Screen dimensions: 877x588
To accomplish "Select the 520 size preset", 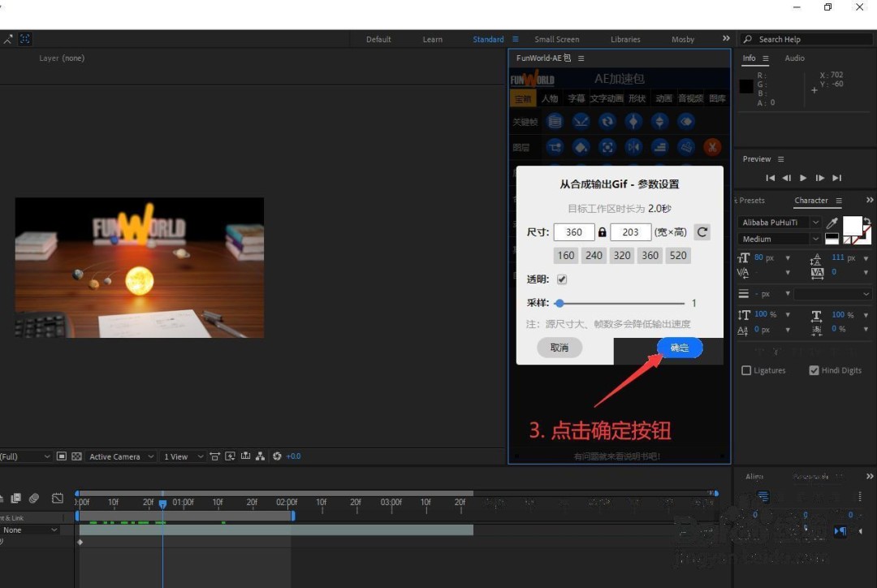I will coord(678,255).
